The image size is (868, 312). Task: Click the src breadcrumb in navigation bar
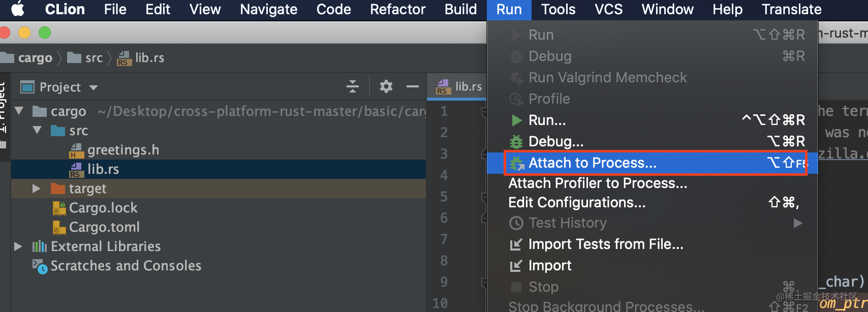pos(94,58)
